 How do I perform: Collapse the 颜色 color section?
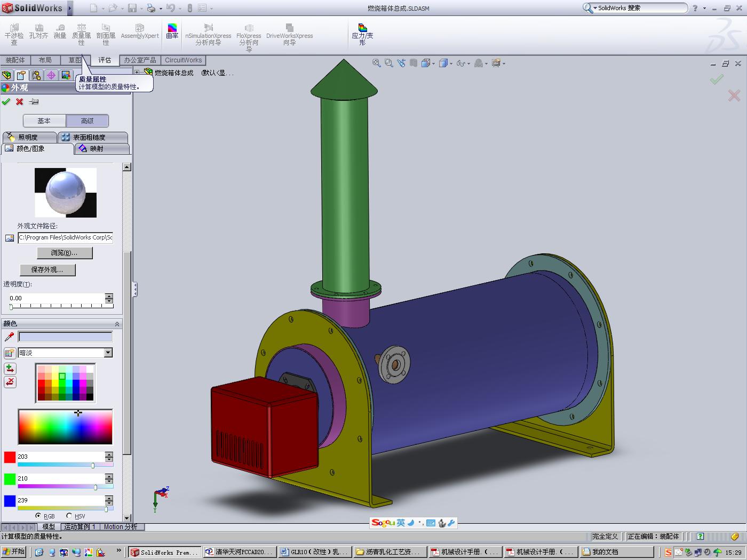coord(117,324)
